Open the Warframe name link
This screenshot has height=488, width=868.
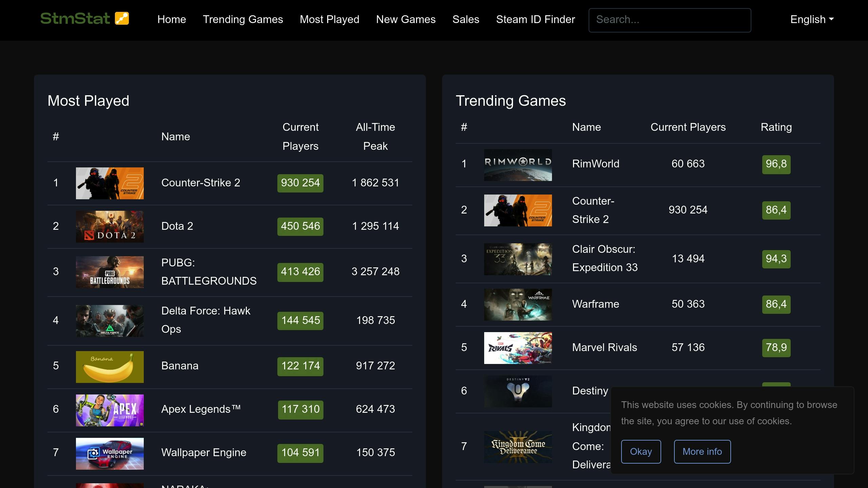coord(595,304)
